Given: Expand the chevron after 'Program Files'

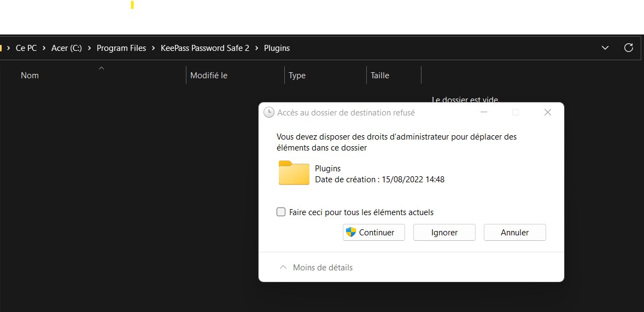Looking at the screenshot, I should pyautogui.click(x=154, y=48).
